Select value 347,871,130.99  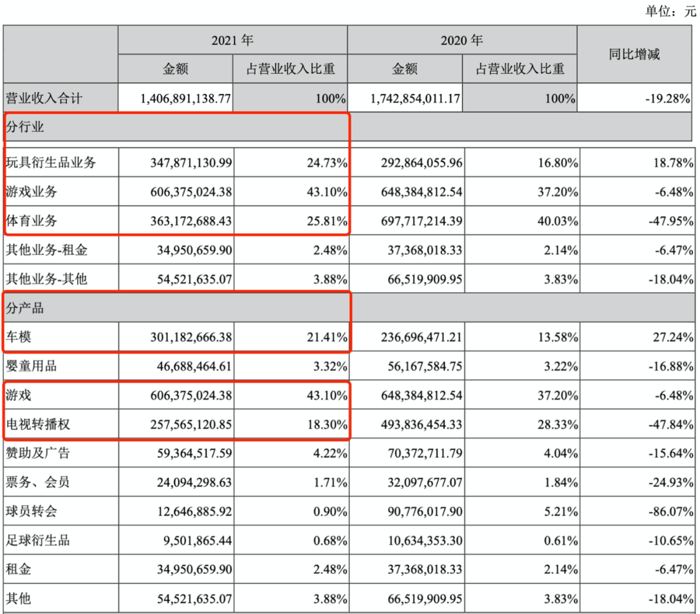[x=191, y=163]
